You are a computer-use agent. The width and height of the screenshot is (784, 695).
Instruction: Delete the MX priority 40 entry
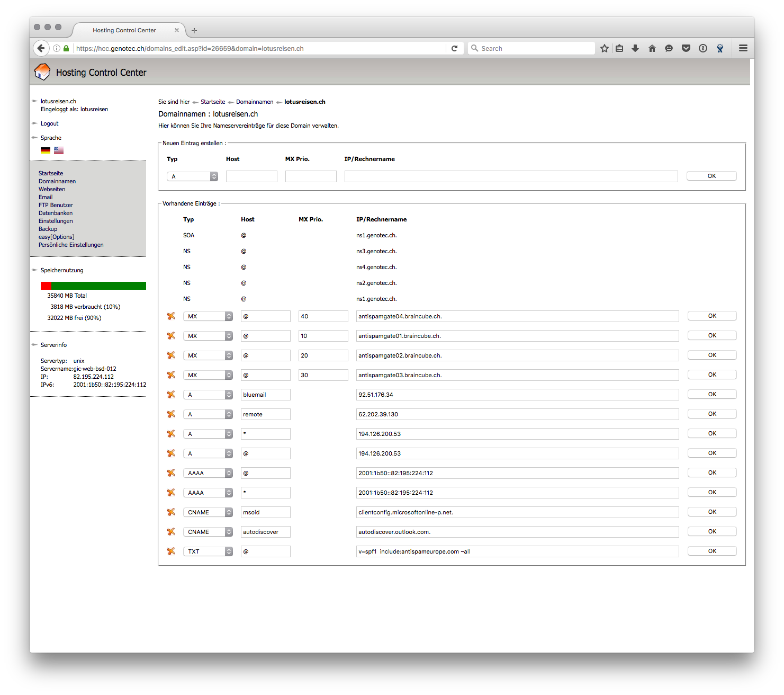point(171,316)
